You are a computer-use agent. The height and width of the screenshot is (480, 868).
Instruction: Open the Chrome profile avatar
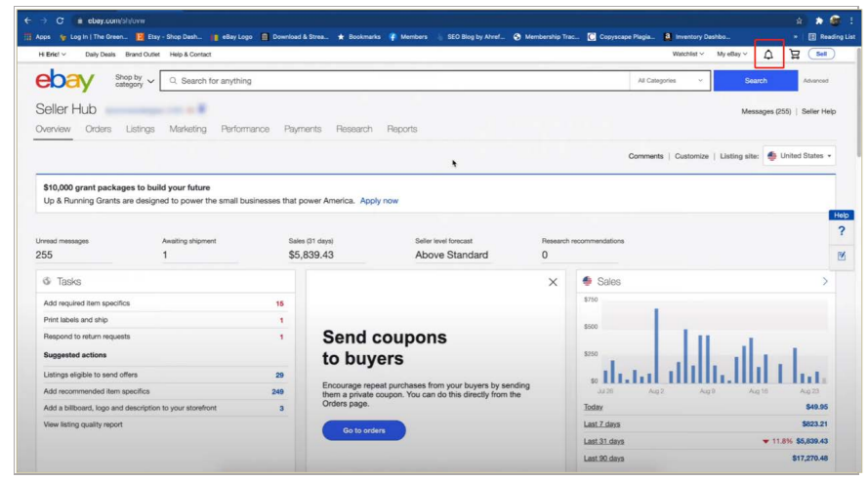[835, 20]
